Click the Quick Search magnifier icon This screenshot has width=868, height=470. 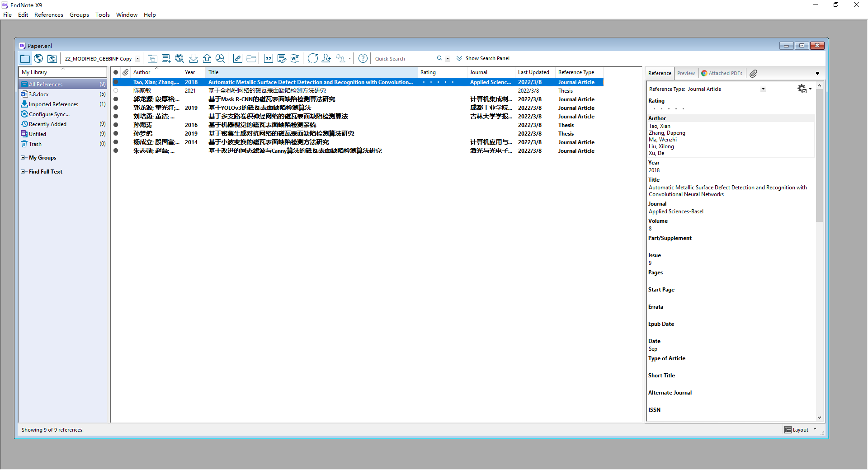(439, 58)
